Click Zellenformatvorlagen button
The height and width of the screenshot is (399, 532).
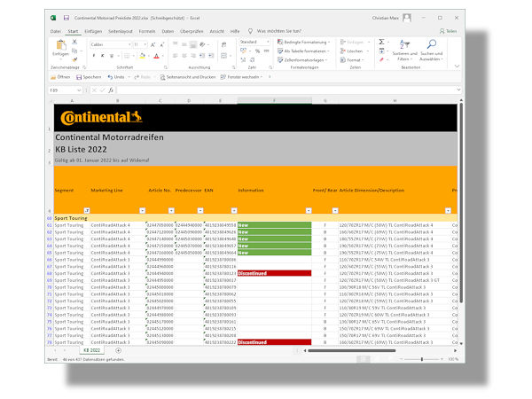302,60
